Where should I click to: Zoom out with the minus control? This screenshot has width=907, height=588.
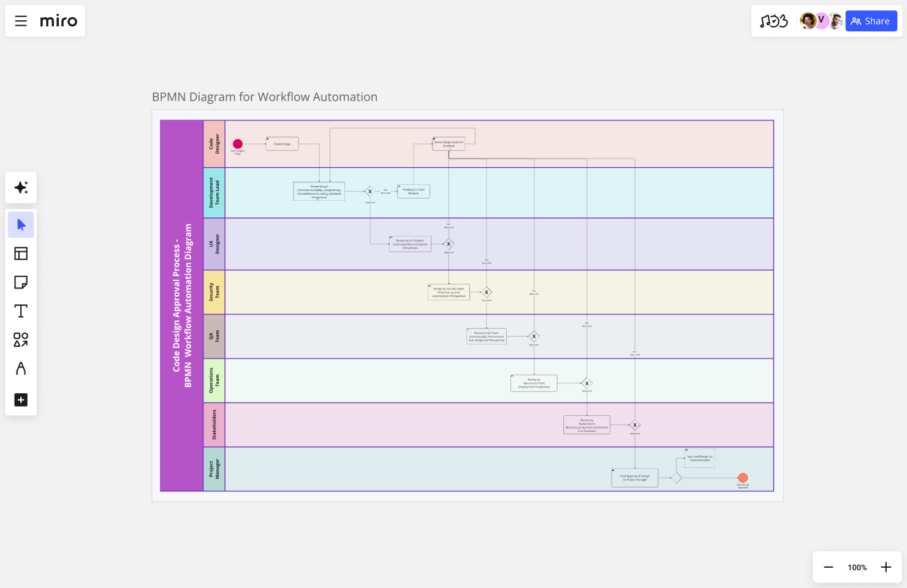pos(828,567)
